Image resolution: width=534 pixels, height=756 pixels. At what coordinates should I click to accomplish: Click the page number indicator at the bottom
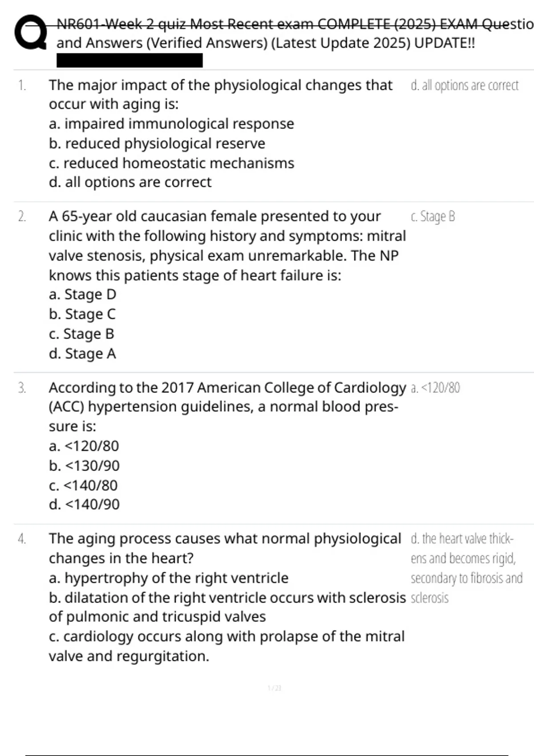(274, 688)
